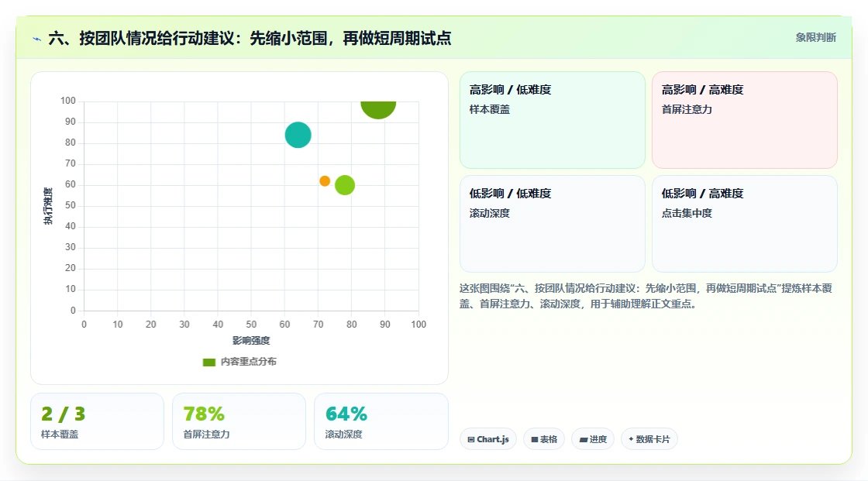Select the teal bubble in the chart

[x=298, y=135]
